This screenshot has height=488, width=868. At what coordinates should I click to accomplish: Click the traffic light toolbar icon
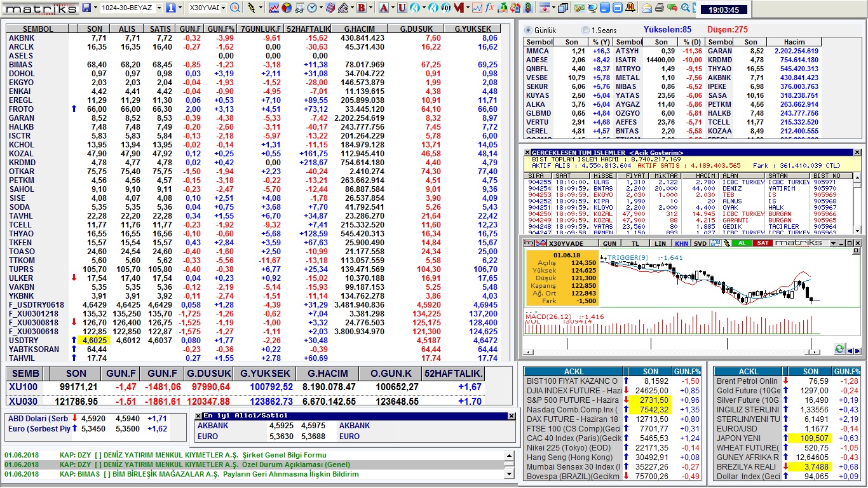(x=527, y=8)
